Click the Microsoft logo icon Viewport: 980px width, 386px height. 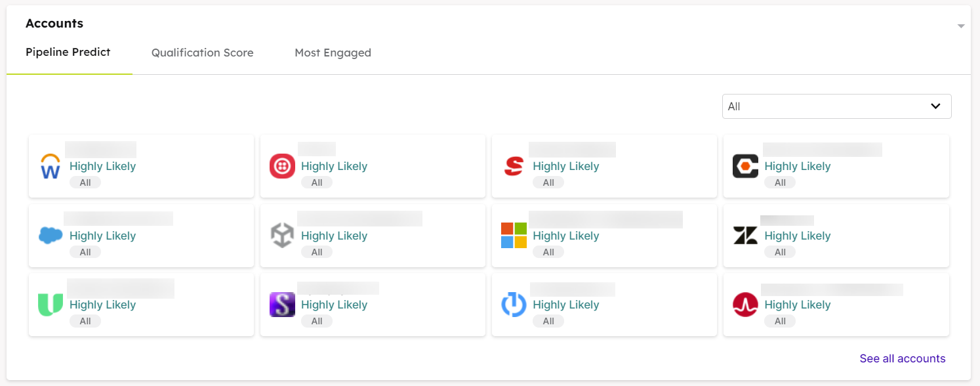coord(514,235)
